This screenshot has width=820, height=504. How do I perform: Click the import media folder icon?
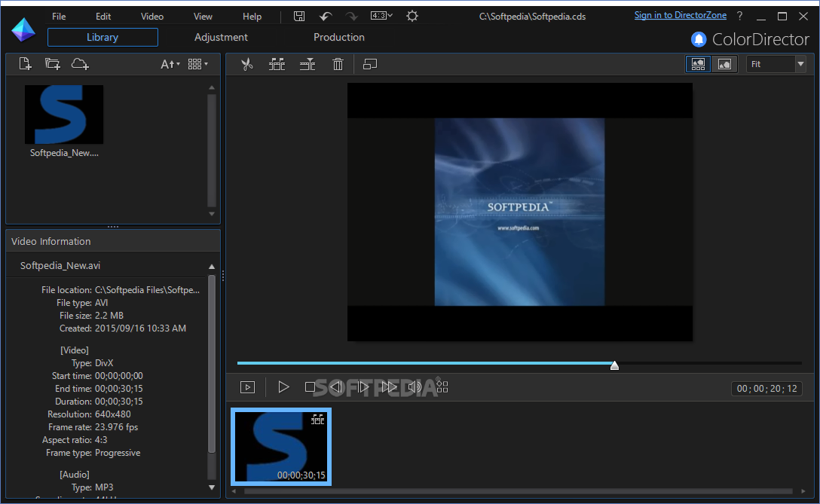52,64
